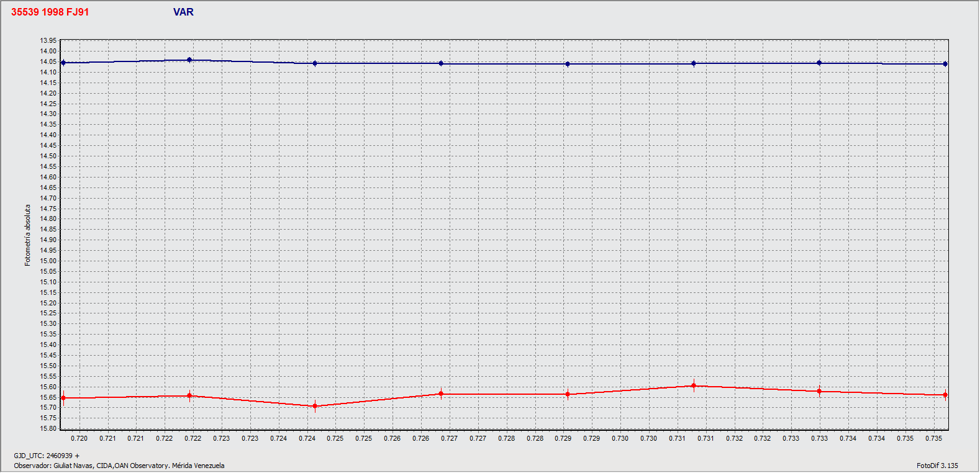Click the last red data point on right
Screen dimensions: 980x473
[945, 395]
